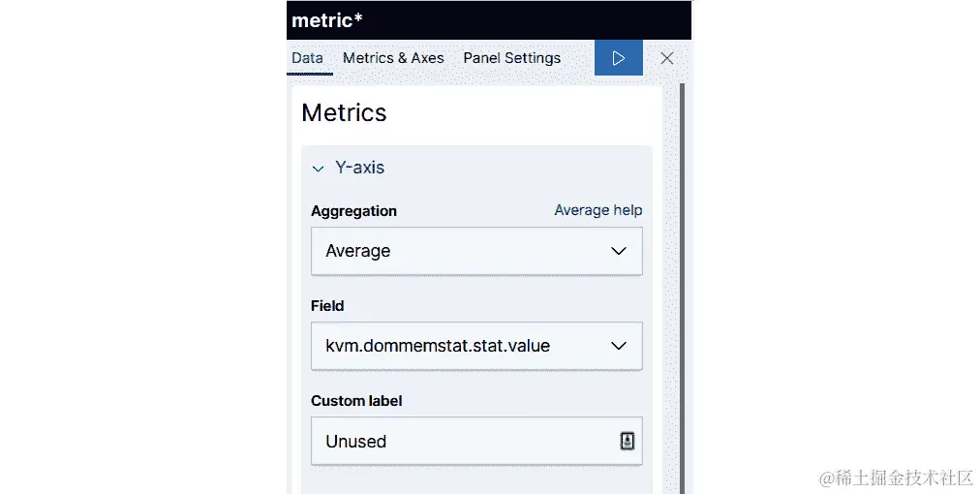Click the Apply changes play button
980x494 pixels.
click(618, 58)
